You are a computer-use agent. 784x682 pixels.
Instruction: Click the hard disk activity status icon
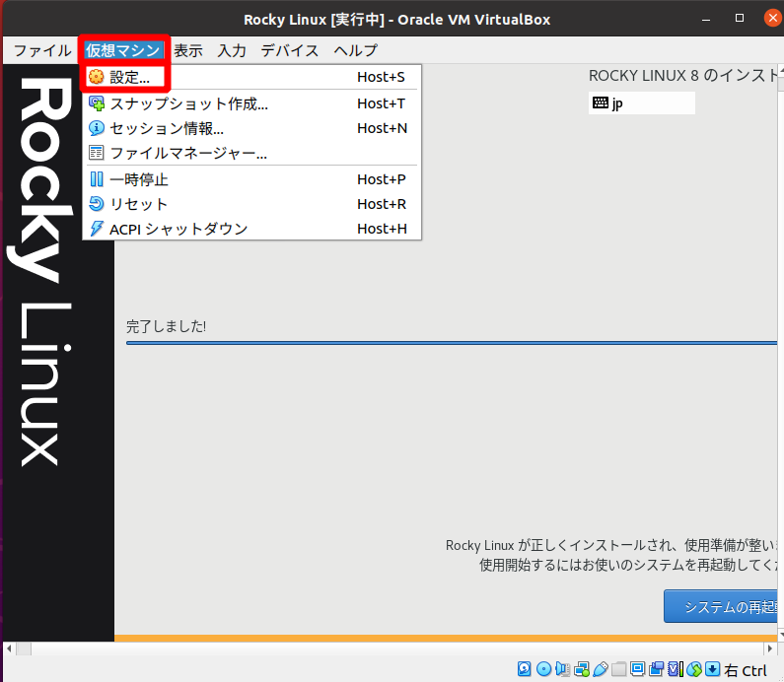[x=524, y=668]
